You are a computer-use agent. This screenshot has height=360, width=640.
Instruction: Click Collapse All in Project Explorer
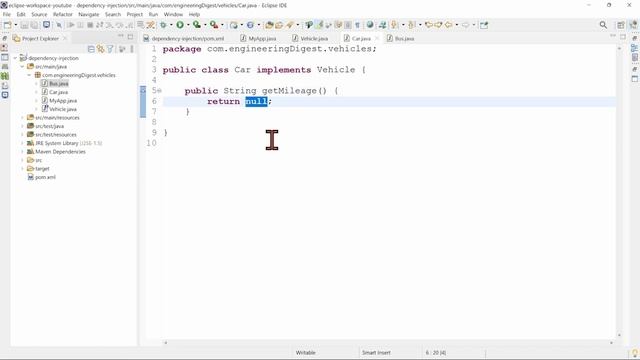point(91,49)
